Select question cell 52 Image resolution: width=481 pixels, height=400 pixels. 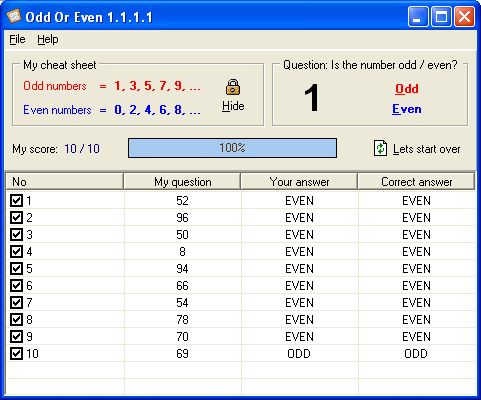[x=182, y=201]
